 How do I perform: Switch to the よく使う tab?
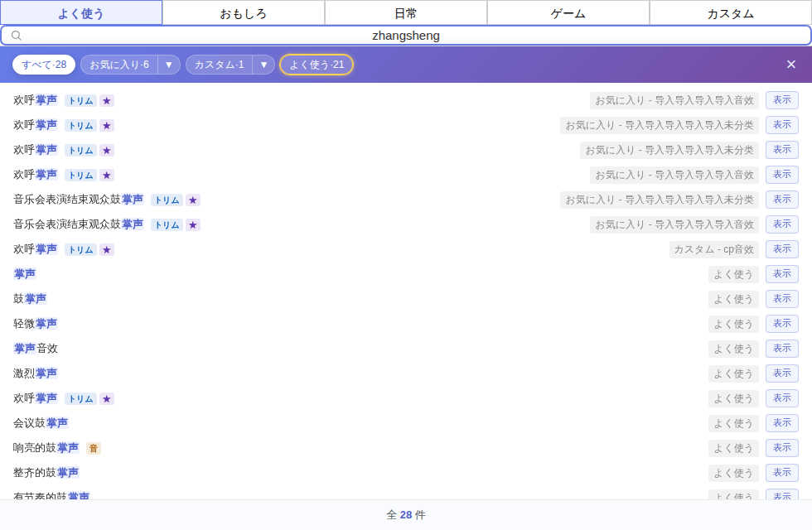click(x=81, y=13)
